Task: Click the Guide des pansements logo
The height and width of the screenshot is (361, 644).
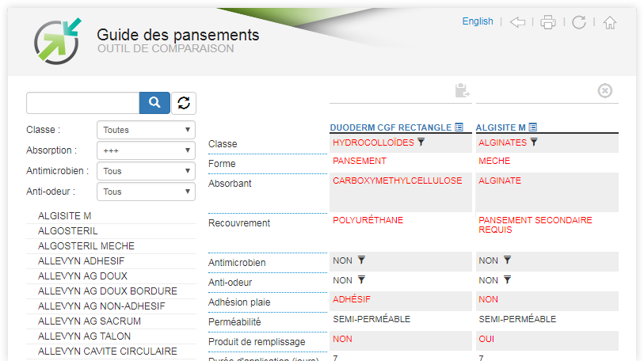Action: [58, 41]
